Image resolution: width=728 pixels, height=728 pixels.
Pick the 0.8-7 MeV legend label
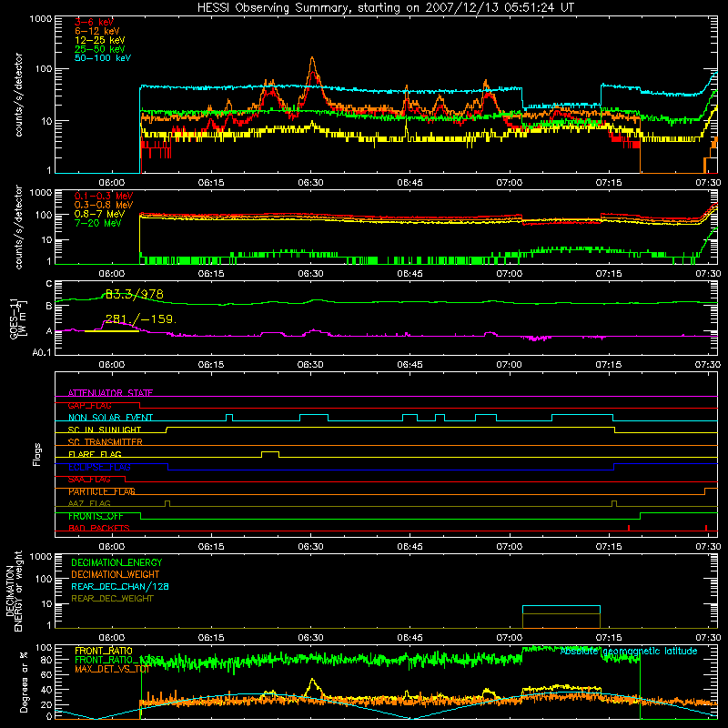pyautogui.click(x=99, y=214)
